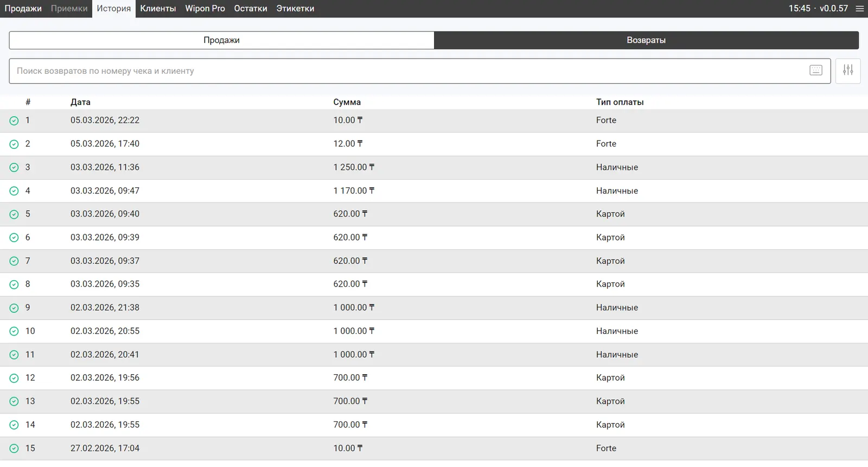868x467 pixels.
Task: Click green status icon for return 1
Action: coord(14,121)
